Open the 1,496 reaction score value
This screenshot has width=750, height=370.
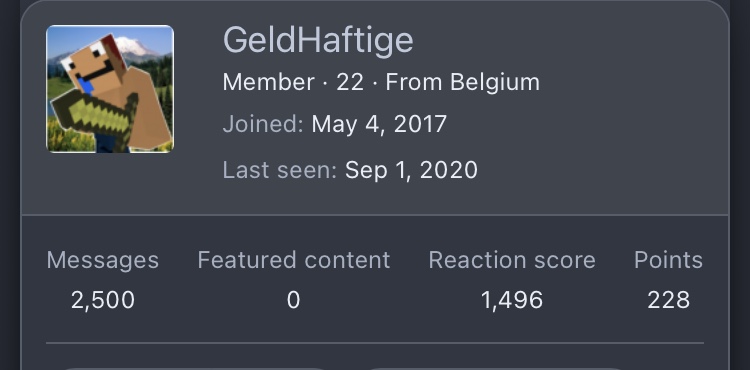coord(512,300)
